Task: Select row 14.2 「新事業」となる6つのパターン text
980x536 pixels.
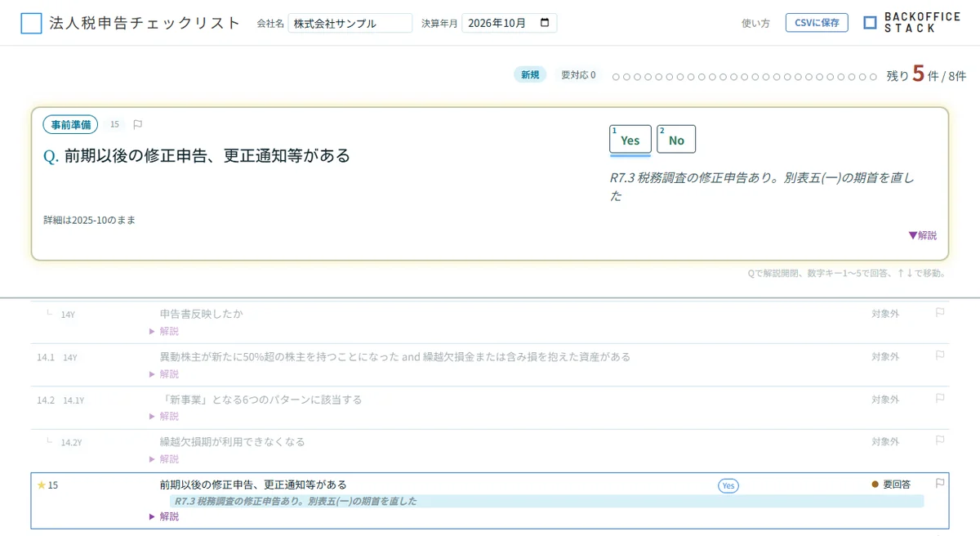Action: pyautogui.click(x=261, y=400)
